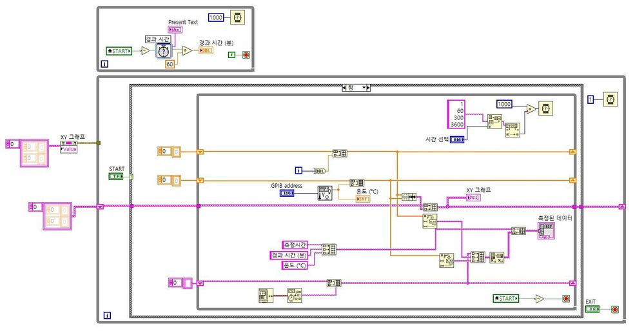644x335 pixels.
Task: Click the wait timer icon beside the top 1000 constant
Action: (237, 17)
